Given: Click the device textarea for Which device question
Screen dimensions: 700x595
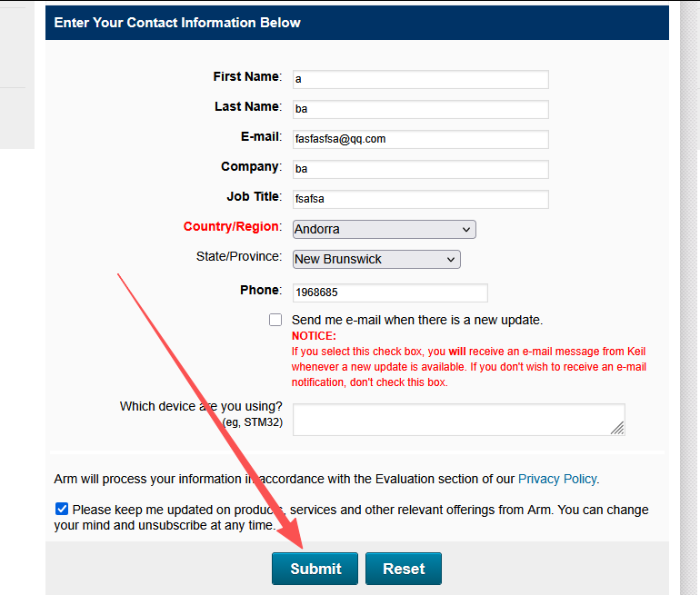Looking at the screenshot, I should (x=459, y=420).
